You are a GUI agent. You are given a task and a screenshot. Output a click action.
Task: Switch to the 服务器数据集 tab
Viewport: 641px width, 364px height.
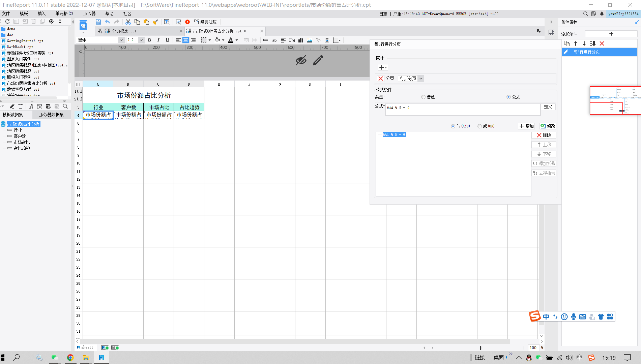pyautogui.click(x=51, y=115)
